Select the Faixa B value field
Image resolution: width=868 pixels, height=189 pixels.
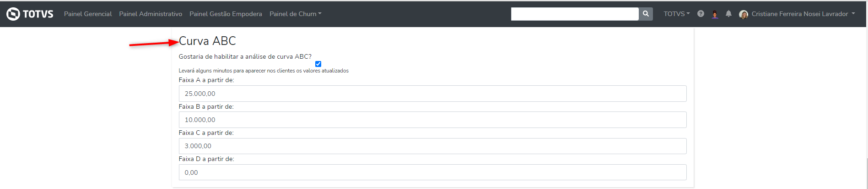[432, 120]
